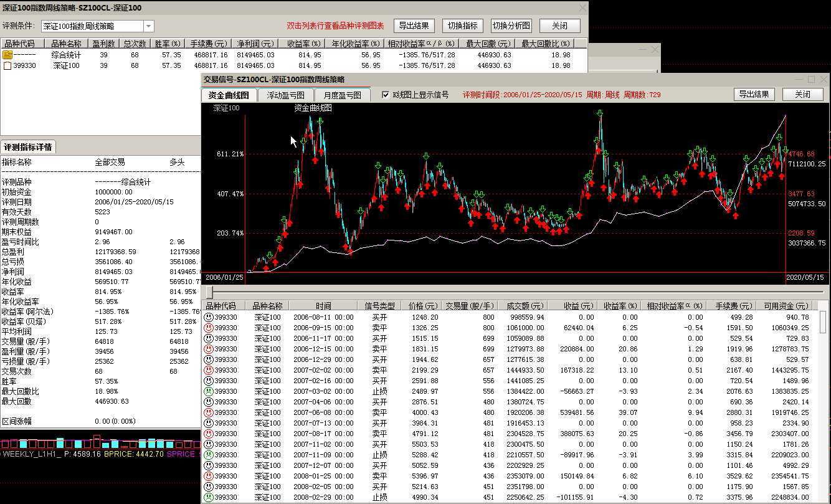
Task: Click 切换指标 button
Action: click(462, 26)
